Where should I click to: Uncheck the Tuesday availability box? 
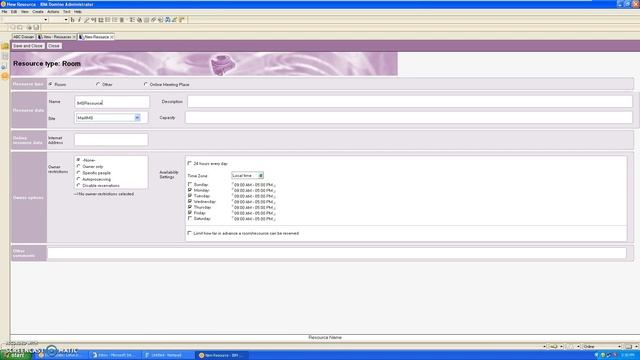(190, 196)
